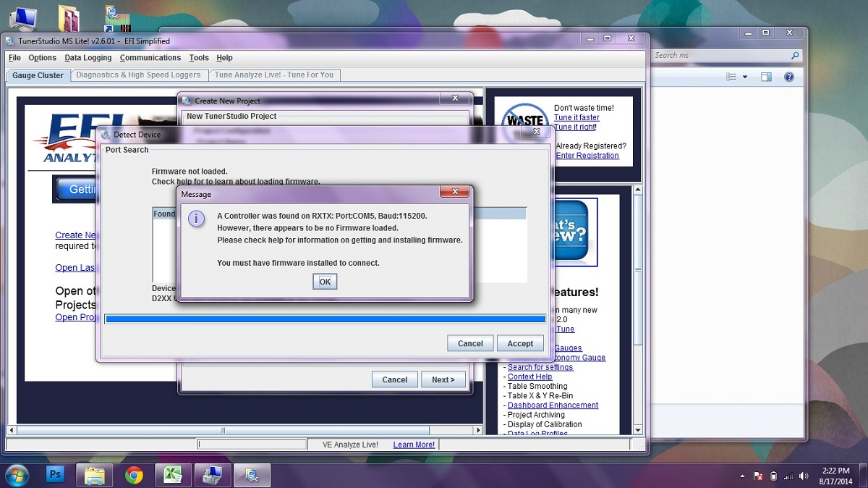Open the Context Help link
868x488 pixels.
tap(529, 376)
